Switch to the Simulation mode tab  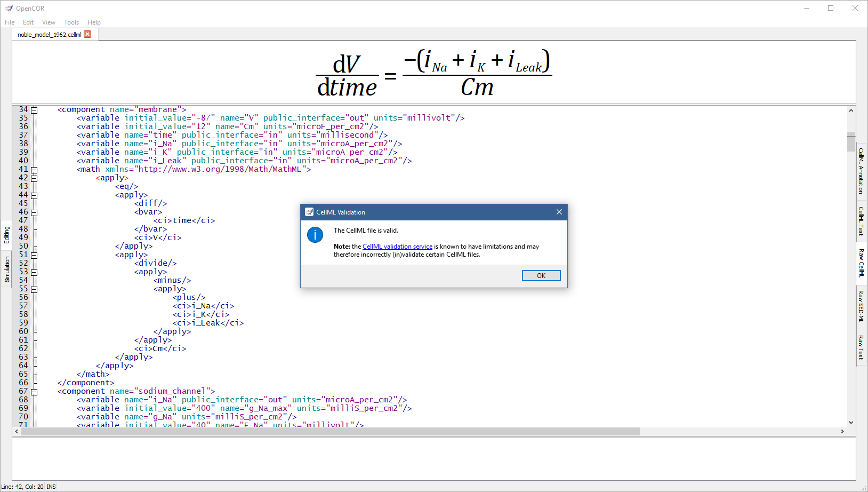click(x=7, y=269)
